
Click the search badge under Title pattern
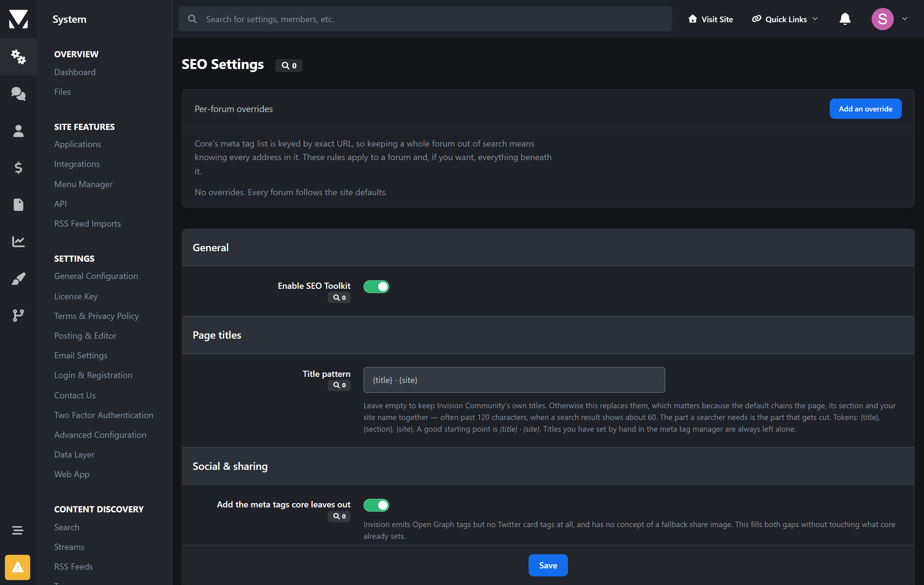339,385
